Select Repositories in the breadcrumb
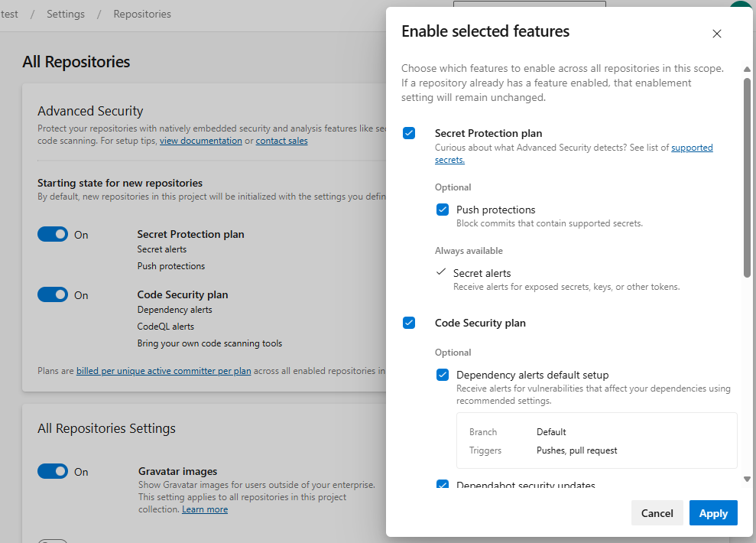Viewport: 756px width, 543px height. click(x=142, y=14)
